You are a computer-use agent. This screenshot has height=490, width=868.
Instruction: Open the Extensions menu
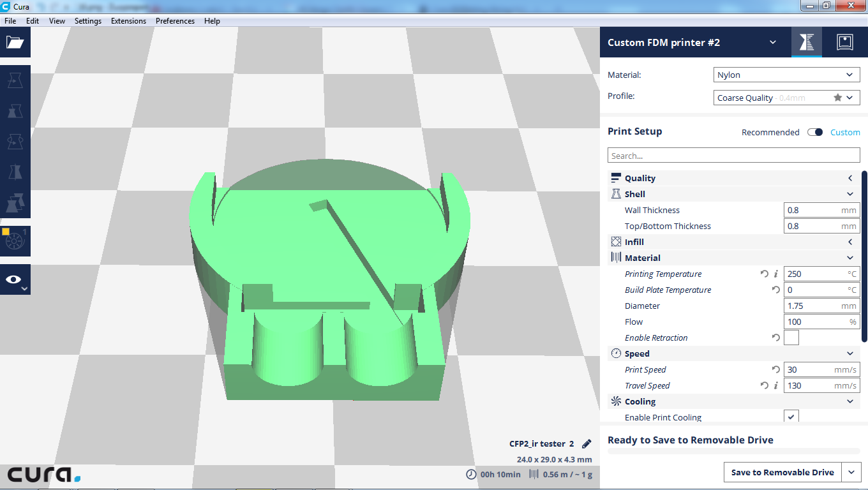point(128,20)
